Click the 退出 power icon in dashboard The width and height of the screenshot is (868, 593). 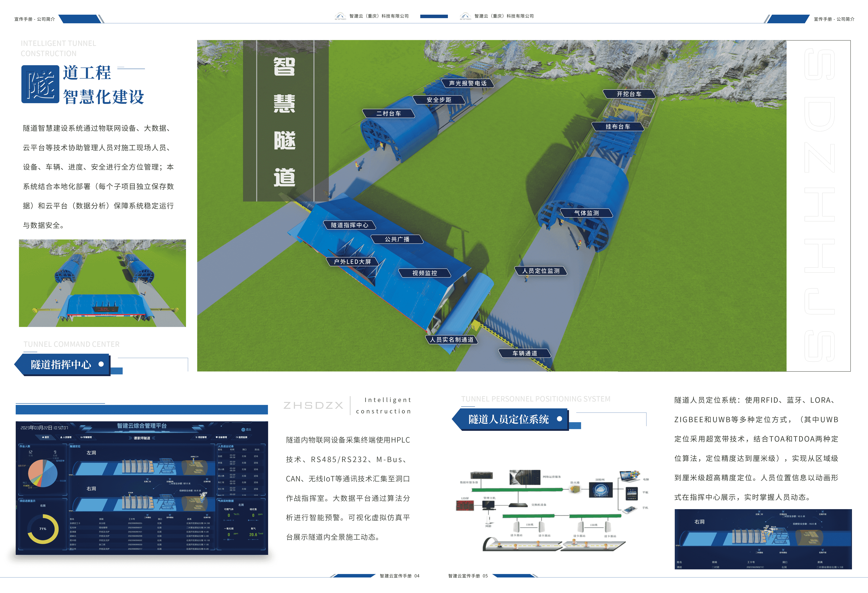click(x=243, y=429)
